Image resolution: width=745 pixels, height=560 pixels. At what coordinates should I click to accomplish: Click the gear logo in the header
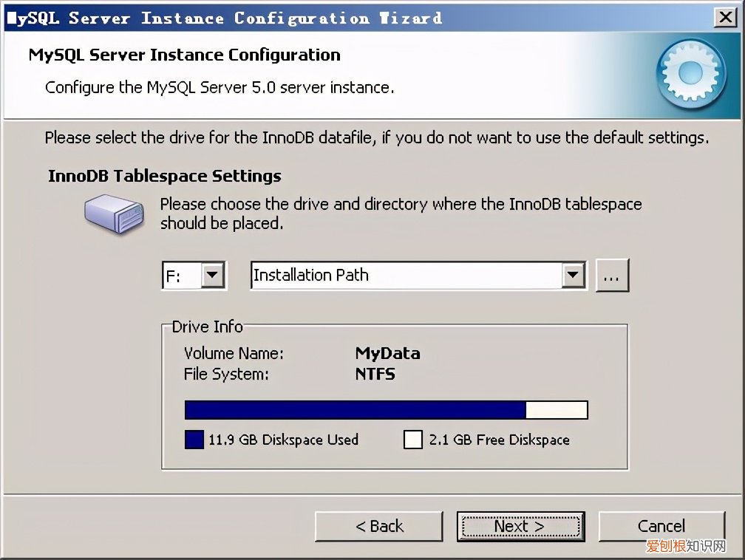click(690, 75)
